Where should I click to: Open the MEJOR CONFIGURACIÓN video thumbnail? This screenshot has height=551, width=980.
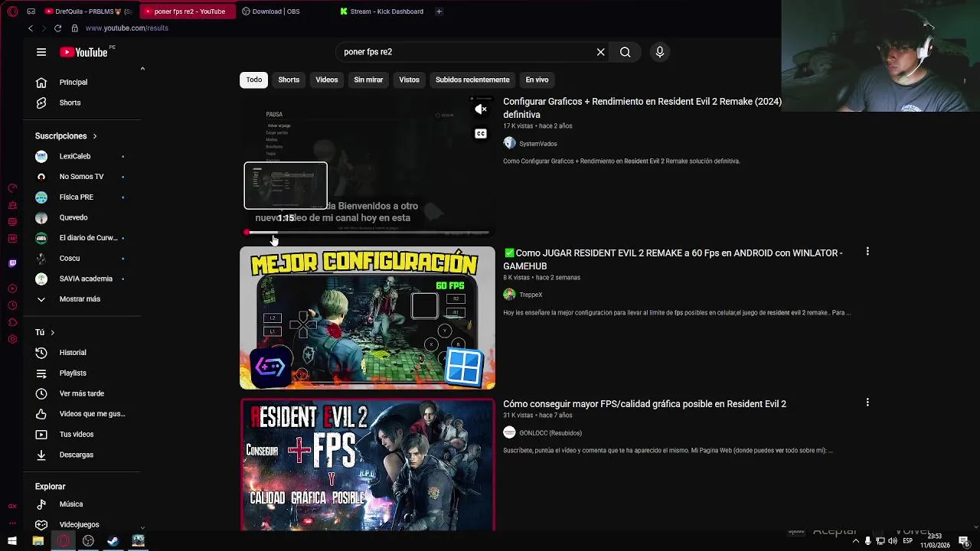tap(367, 318)
